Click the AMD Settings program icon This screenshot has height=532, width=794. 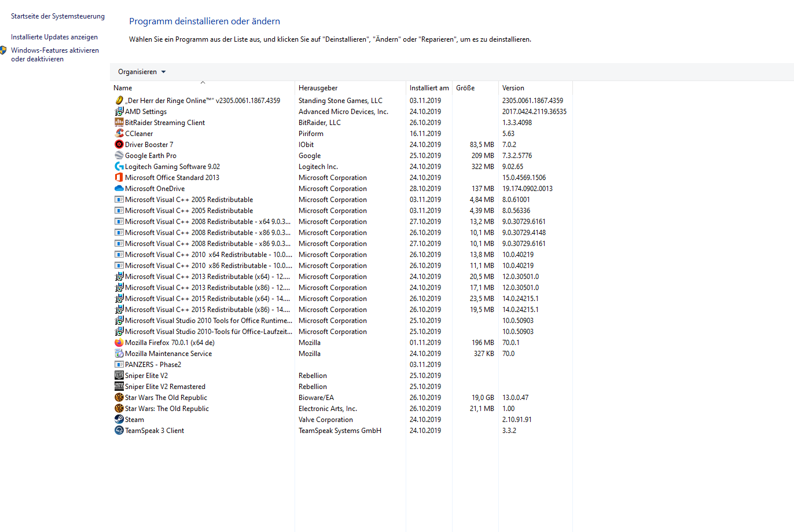pos(119,111)
